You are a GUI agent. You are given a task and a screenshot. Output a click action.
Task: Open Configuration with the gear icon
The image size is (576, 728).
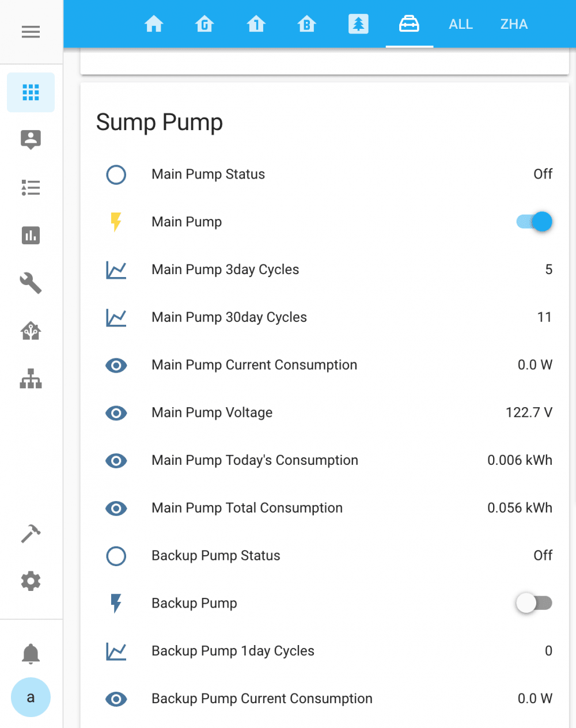(x=31, y=581)
